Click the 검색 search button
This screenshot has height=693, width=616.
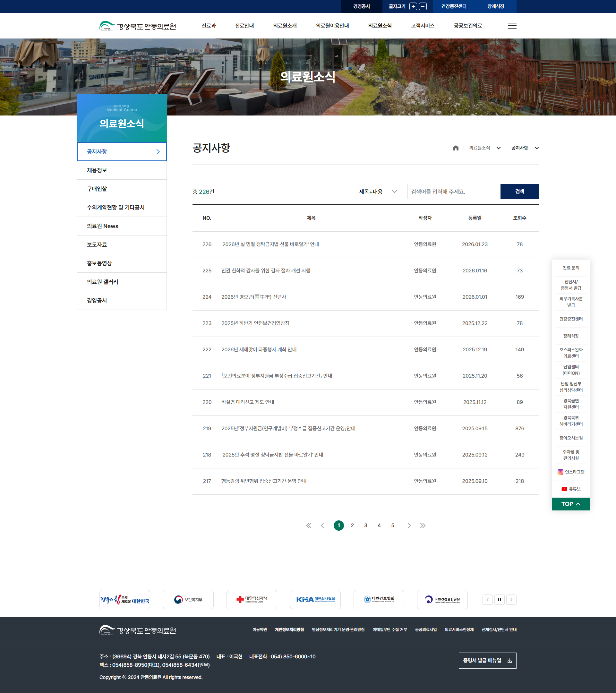(x=519, y=192)
